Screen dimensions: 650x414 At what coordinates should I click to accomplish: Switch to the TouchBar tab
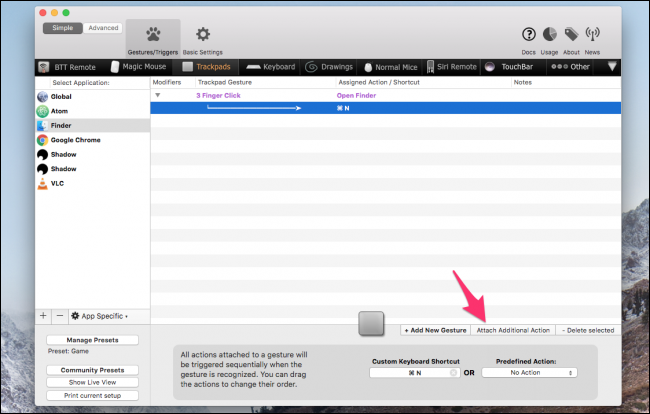click(509, 67)
